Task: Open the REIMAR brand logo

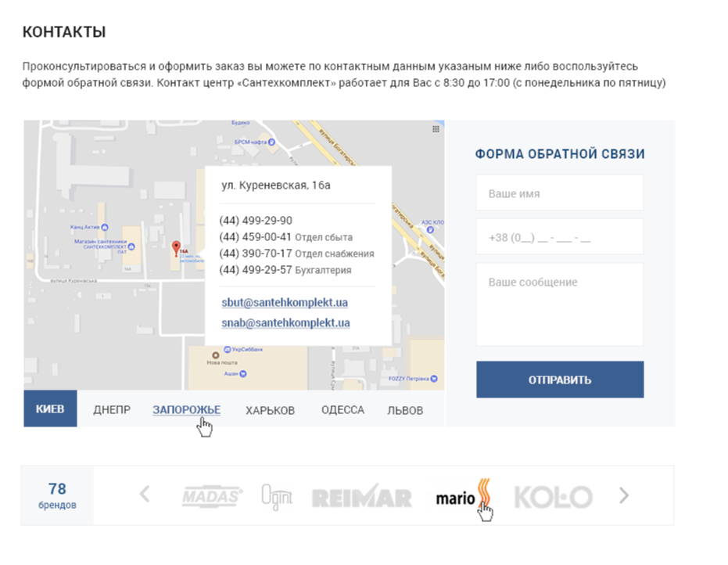Action: pos(361,497)
